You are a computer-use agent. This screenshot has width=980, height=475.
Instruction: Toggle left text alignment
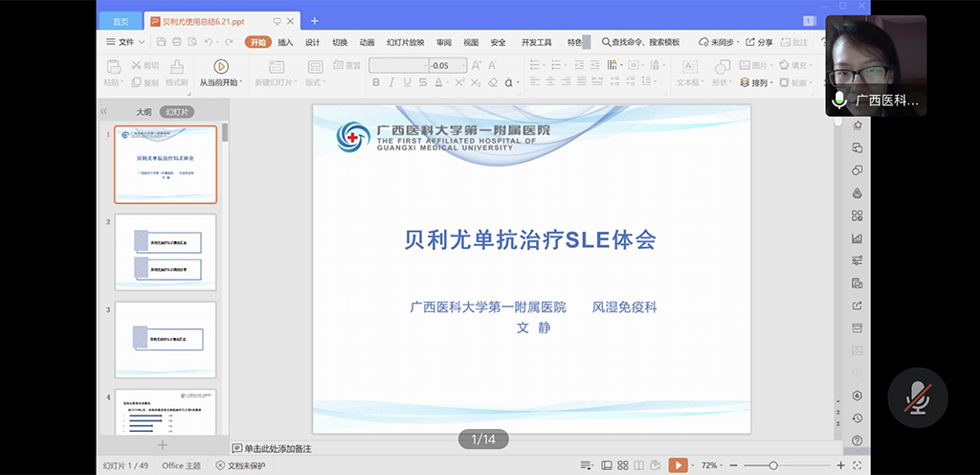click(534, 81)
